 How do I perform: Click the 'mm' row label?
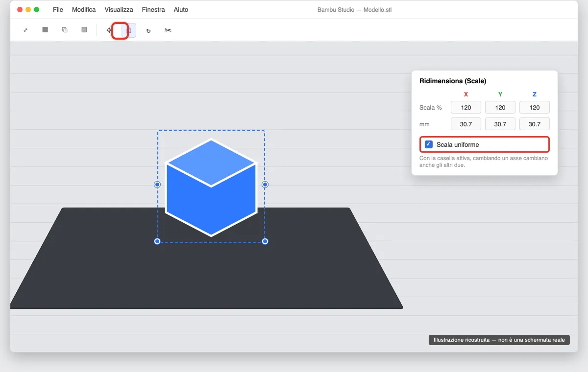pyautogui.click(x=424, y=124)
